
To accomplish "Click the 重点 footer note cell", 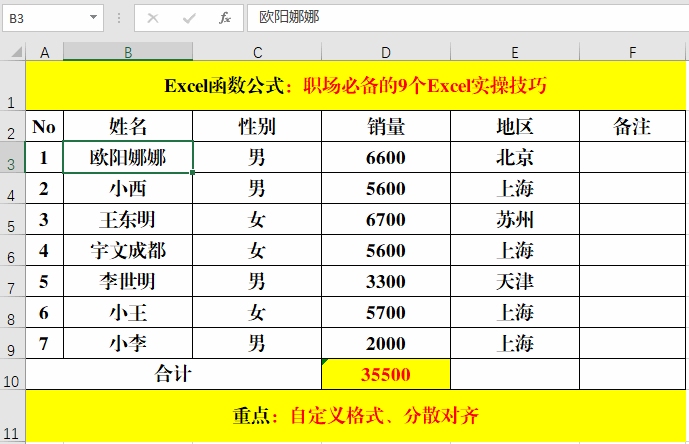I will (355, 416).
